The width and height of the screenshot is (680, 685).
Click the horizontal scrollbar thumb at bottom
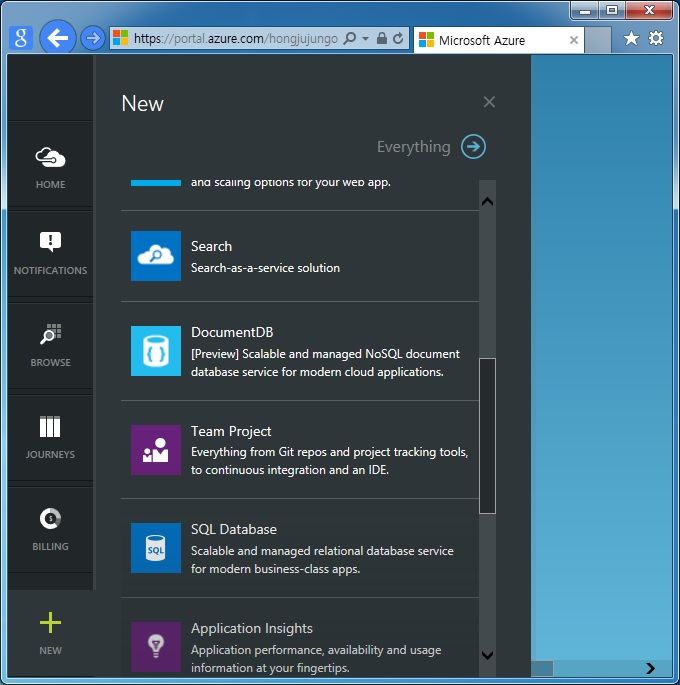542,668
